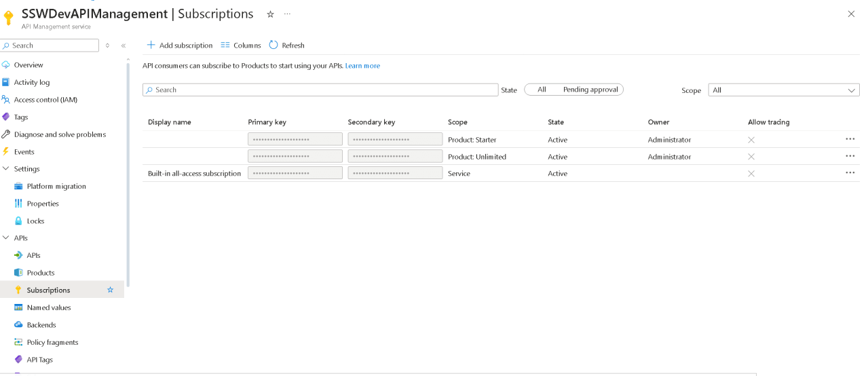This screenshot has width=868, height=376.
Task: Close the Subscriptions blade
Action: pyautogui.click(x=851, y=14)
